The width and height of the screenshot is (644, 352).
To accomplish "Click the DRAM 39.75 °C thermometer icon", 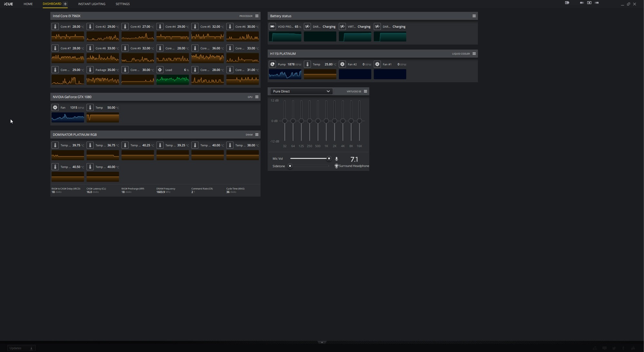I will [x=55, y=145].
